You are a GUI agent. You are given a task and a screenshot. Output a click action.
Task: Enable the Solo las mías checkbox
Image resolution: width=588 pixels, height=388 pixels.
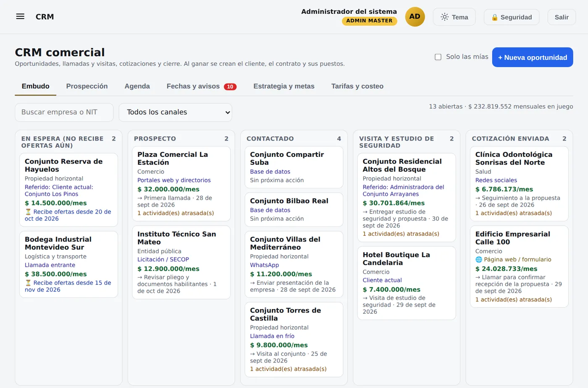point(438,57)
